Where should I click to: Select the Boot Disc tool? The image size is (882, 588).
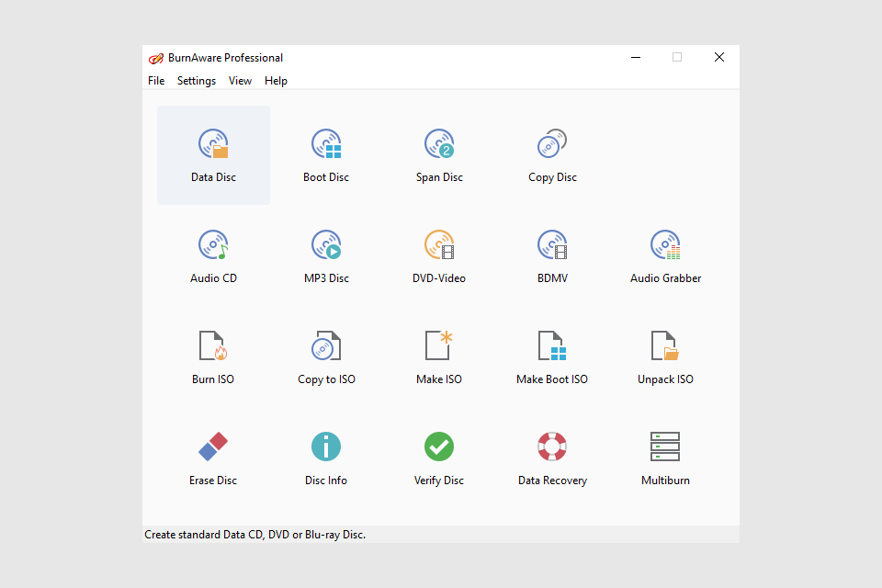[326, 154]
